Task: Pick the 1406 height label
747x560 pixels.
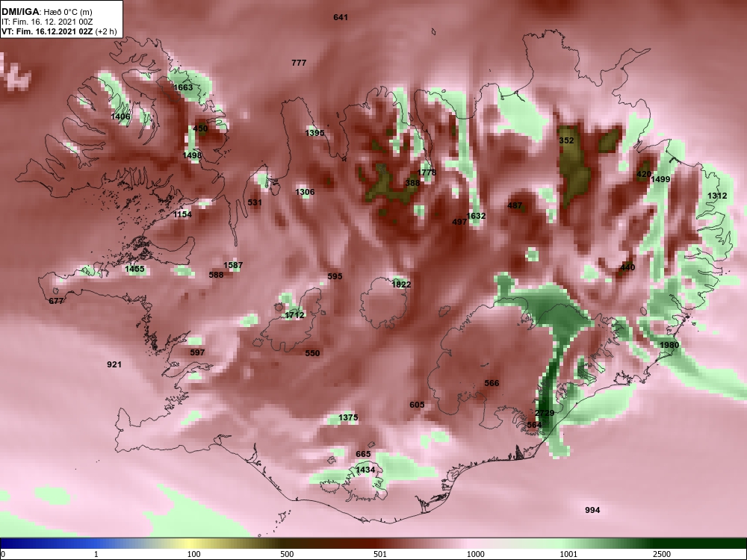Action: coord(120,116)
